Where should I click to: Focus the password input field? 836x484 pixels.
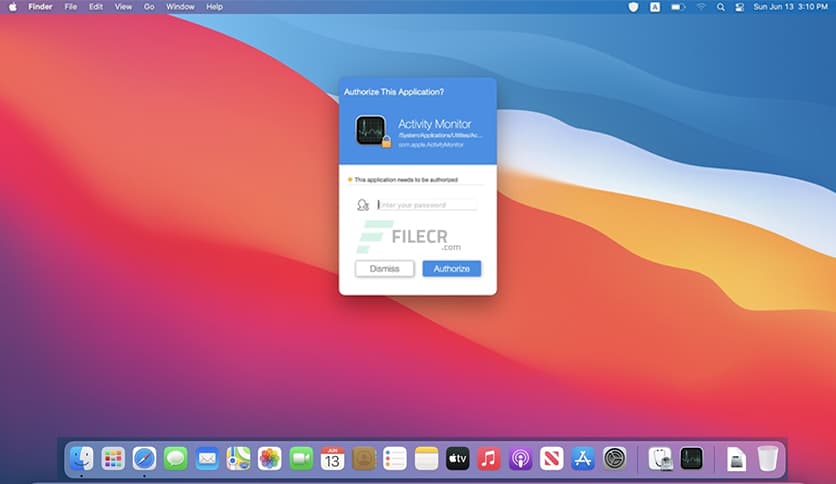tap(427, 205)
